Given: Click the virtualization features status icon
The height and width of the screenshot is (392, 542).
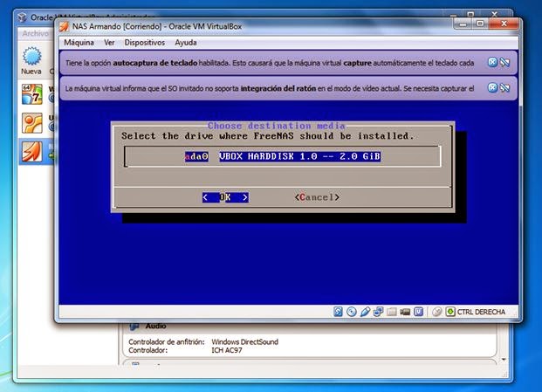Looking at the screenshot, I should click(419, 312).
